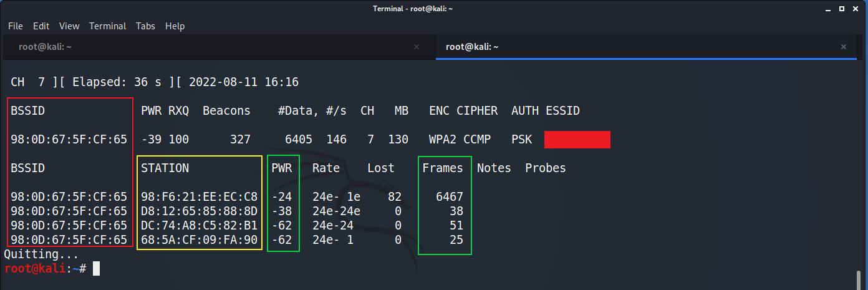
Task: Maximize the Terminal window
Action: 842,8
